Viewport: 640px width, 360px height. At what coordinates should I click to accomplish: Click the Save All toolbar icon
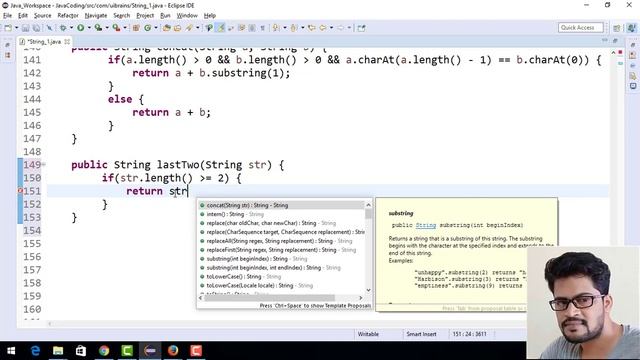click(36, 28)
